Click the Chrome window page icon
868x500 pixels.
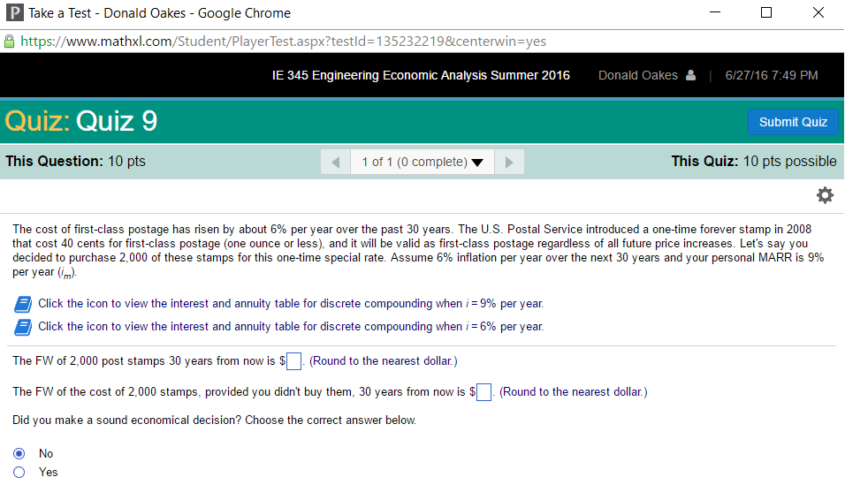coord(11,13)
